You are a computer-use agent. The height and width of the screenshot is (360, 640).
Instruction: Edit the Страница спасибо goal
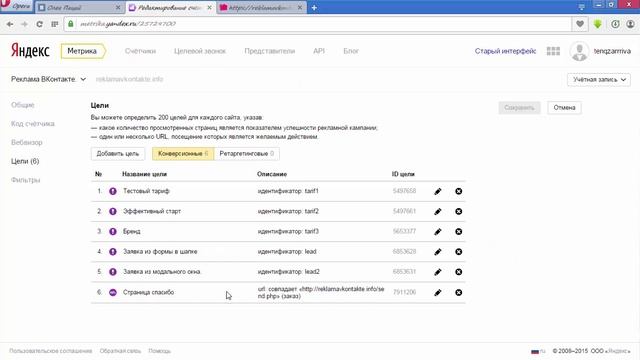coord(438,292)
